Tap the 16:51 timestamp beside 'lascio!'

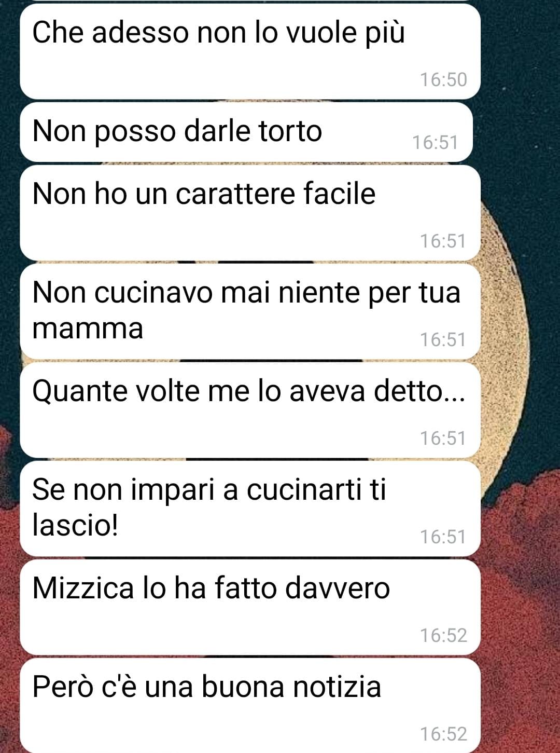pos(443,537)
